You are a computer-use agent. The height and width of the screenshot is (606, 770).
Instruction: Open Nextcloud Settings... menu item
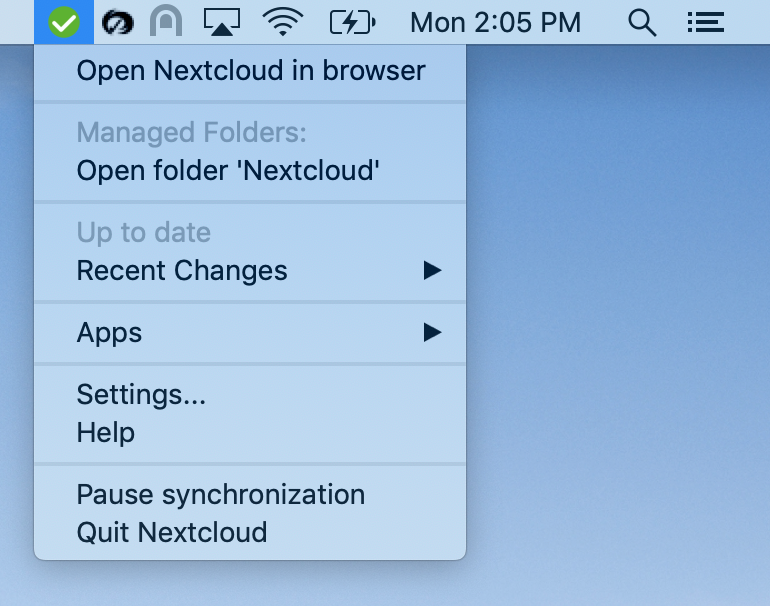pyautogui.click(x=141, y=394)
